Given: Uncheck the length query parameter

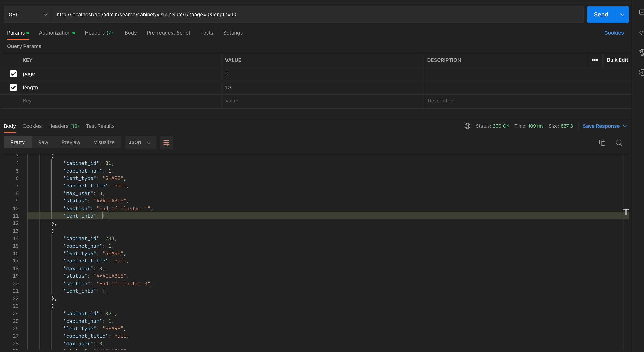Looking at the screenshot, I should pos(13,87).
